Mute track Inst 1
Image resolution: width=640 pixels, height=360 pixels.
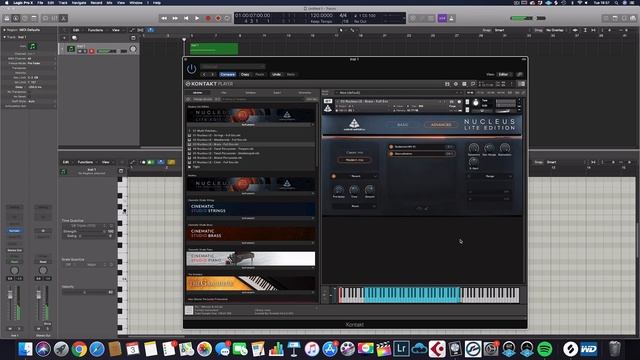click(80, 51)
